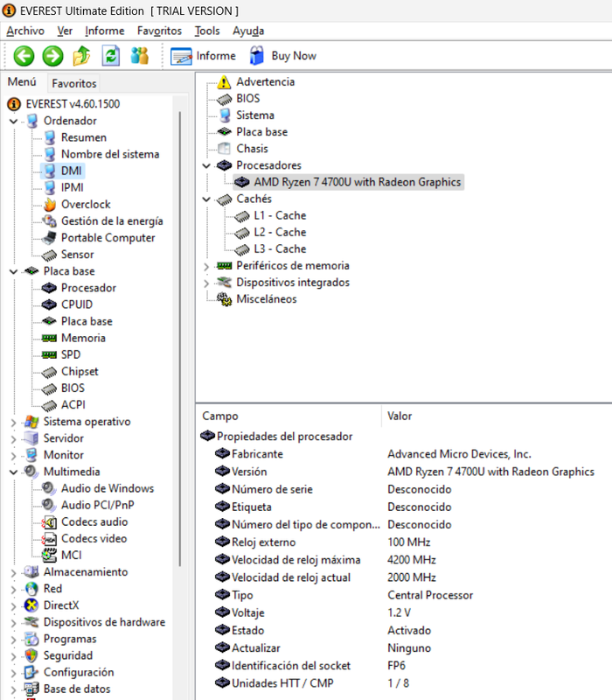Expand the Almacenamiento node
This screenshot has height=700, width=612.
point(13,572)
